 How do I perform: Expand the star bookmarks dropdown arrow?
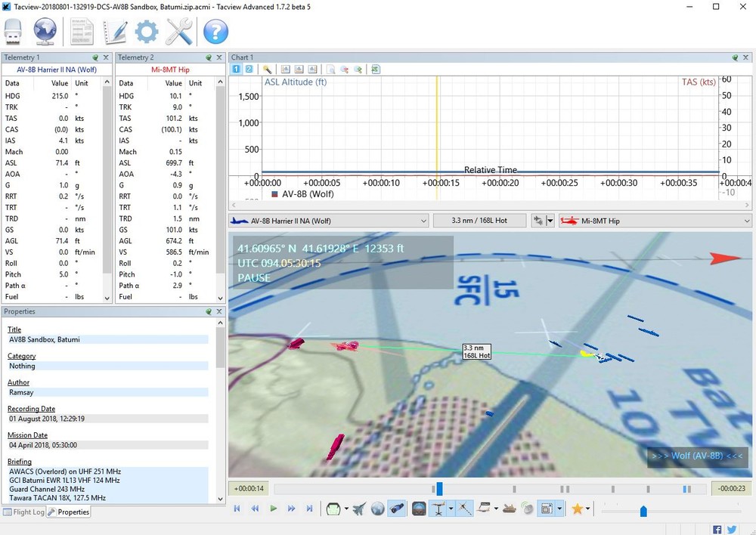[x=590, y=509]
